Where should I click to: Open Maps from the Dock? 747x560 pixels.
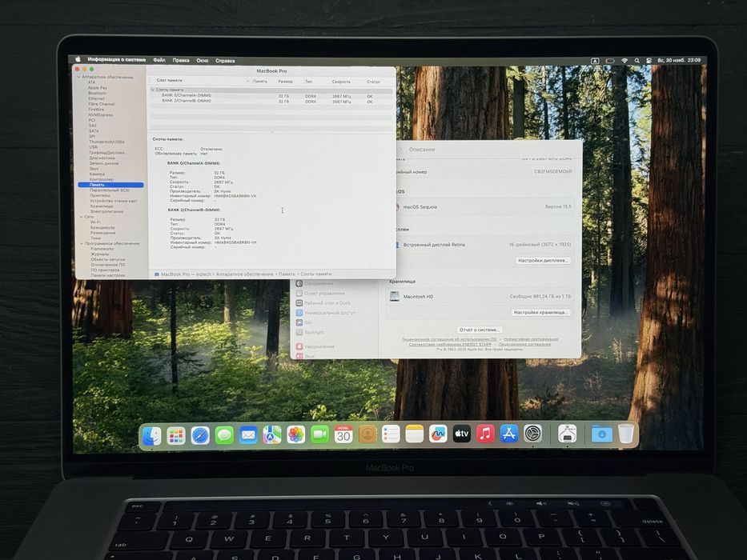tap(272, 434)
